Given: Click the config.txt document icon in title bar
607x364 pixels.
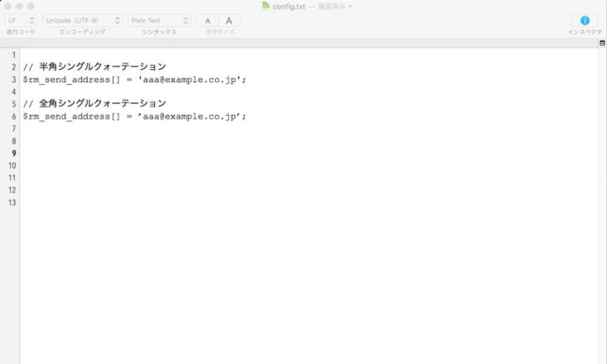Looking at the screenshot, I should 265,6.
